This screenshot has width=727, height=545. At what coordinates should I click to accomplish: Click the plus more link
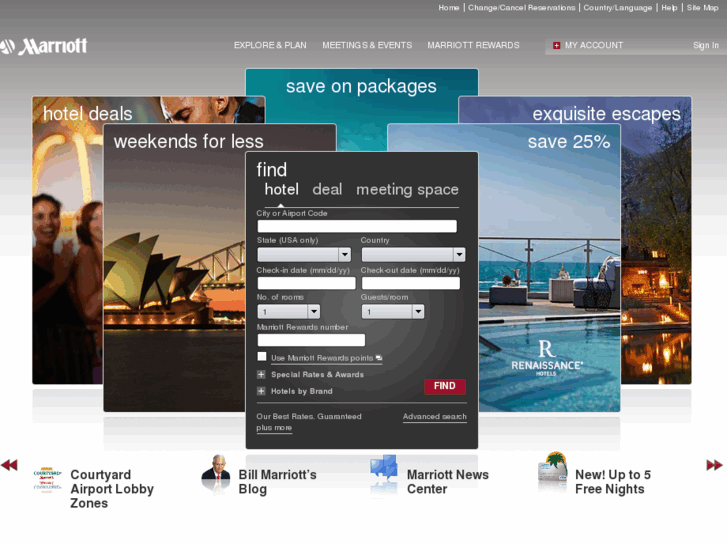(x=274, y=428)
